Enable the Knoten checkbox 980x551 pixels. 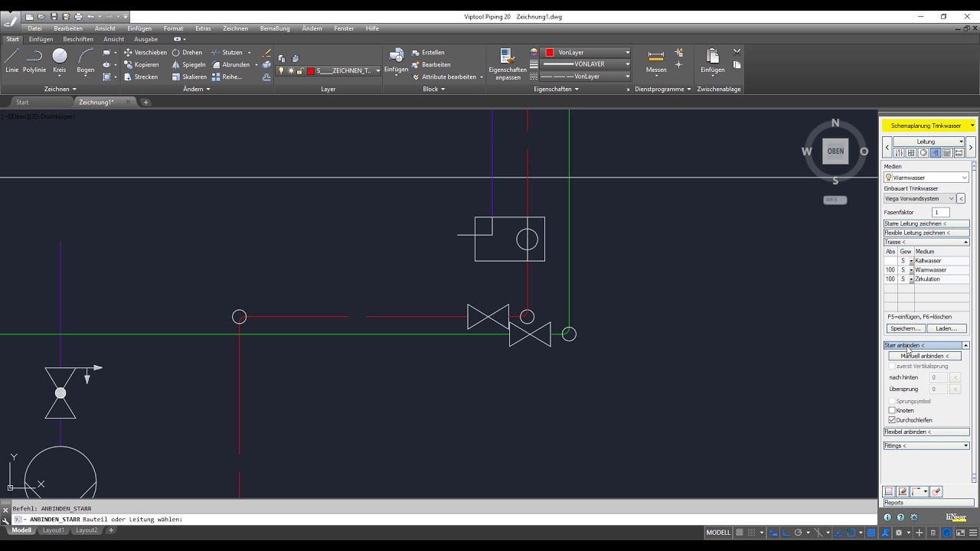click(x=892, y=411)
